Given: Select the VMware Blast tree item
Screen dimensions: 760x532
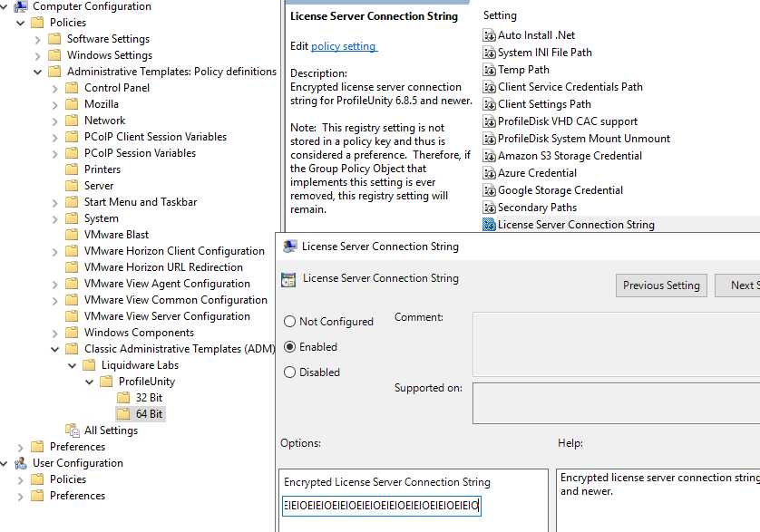Looking at the screenshot, I should [x=116, y=235].
